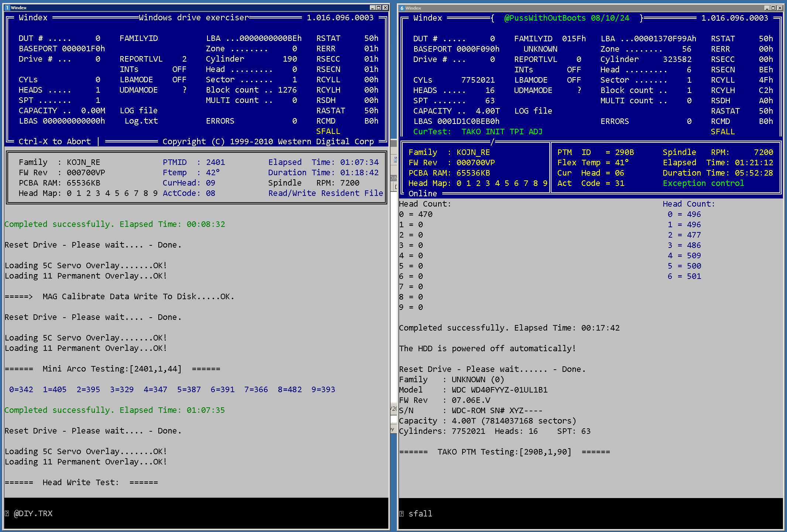The height and width of the screenshot is (532, 787).
Task: Click 'LBAS 0001D1C0BEB0h' in right window
Action: [x=457, y=121]
